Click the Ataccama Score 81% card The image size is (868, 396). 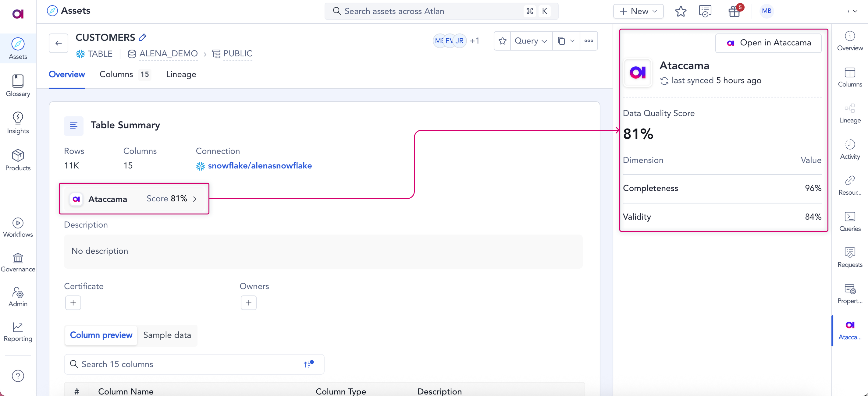point(134,199)
